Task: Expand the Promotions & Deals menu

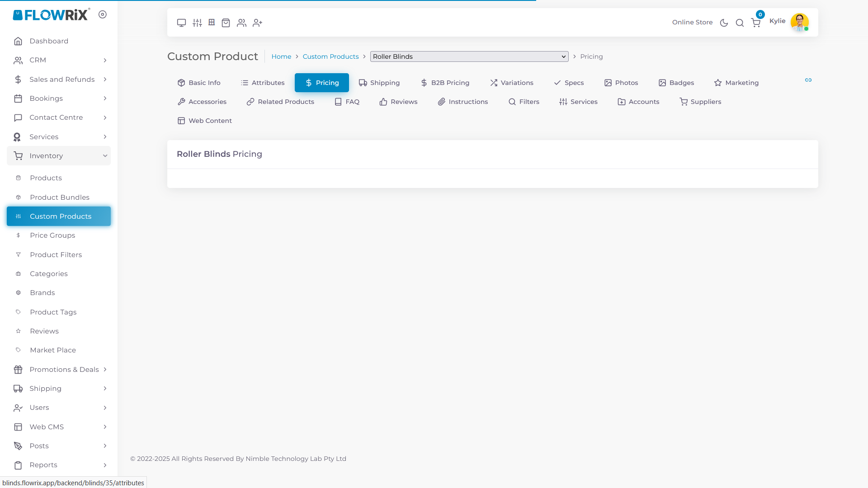Action: (x=61, y=369)
